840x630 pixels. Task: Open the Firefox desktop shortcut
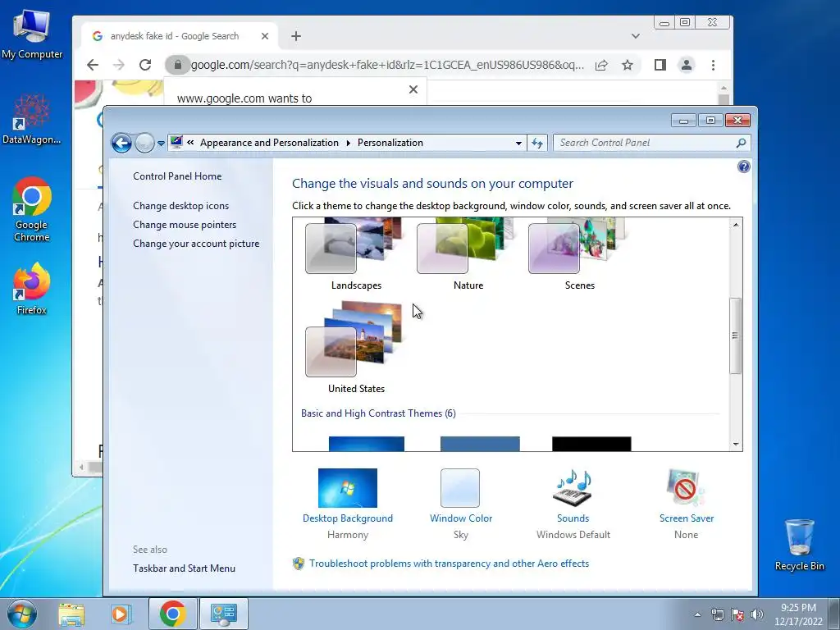tap(32, 289)
